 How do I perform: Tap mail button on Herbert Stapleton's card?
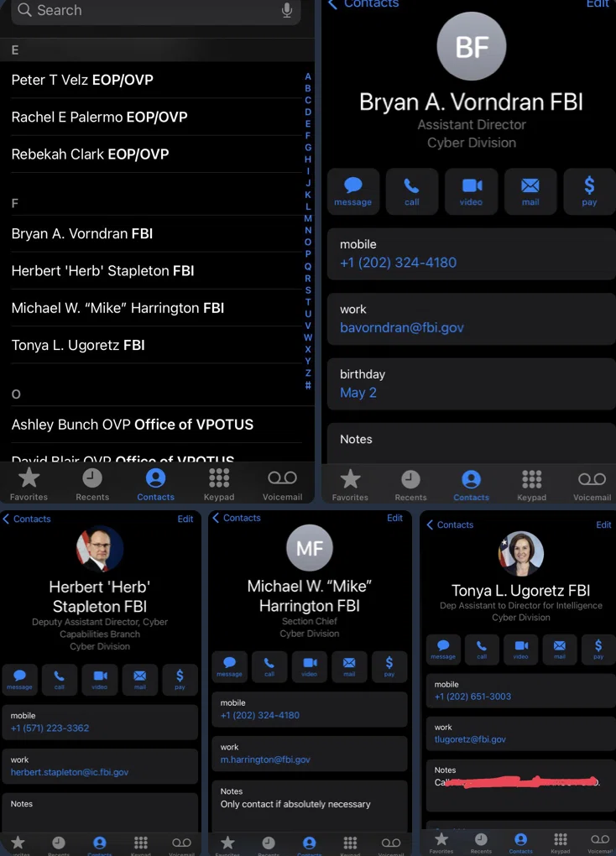click(x=140, y=680)
